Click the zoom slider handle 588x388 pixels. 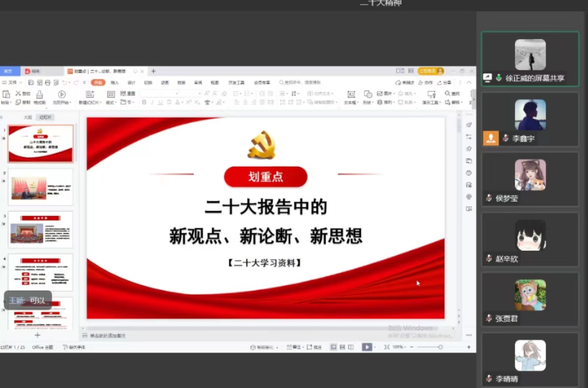pos(440,347)
